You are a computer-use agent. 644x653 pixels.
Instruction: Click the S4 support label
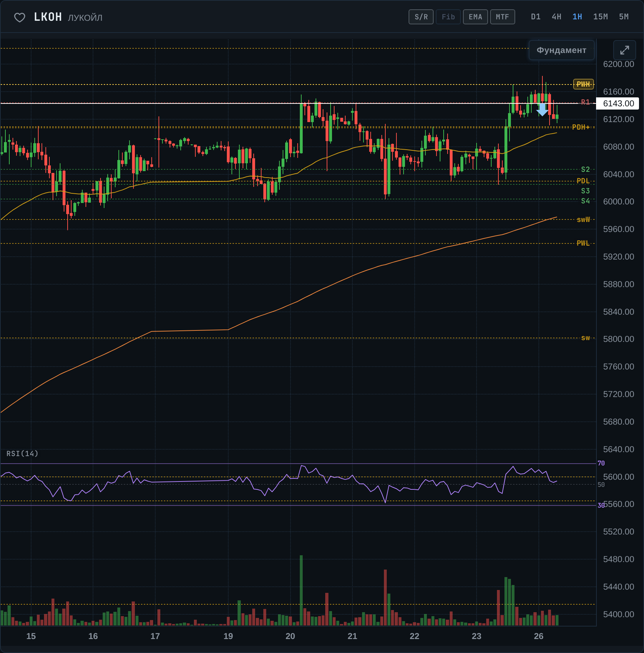pos(585,201)
